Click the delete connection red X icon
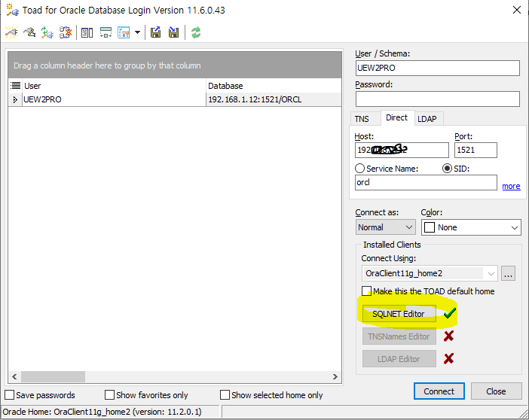This screenshot has width=529, height=420. pos(66,32)
